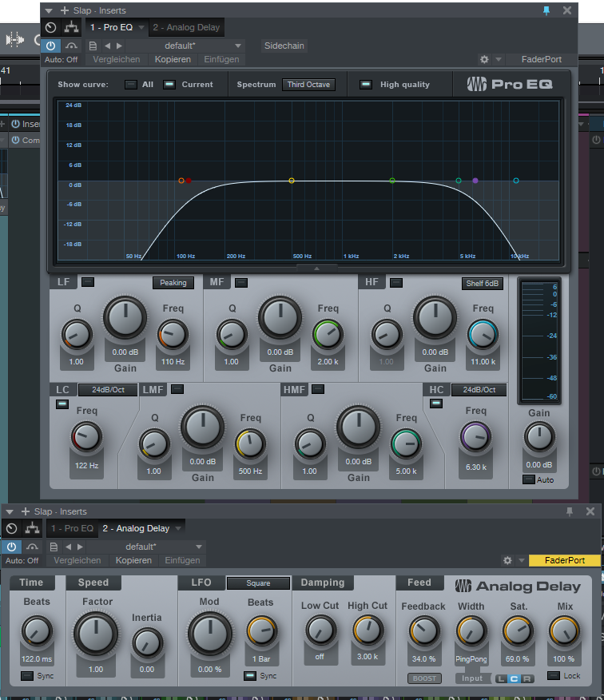
Task: Select next preset in Analog Delay window
Action: 81,547
